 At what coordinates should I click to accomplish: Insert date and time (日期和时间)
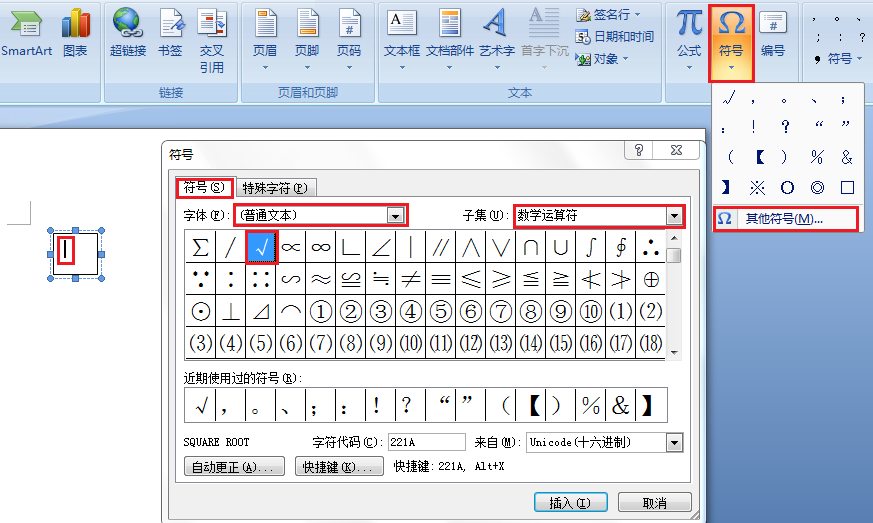[x=614, y=37]
